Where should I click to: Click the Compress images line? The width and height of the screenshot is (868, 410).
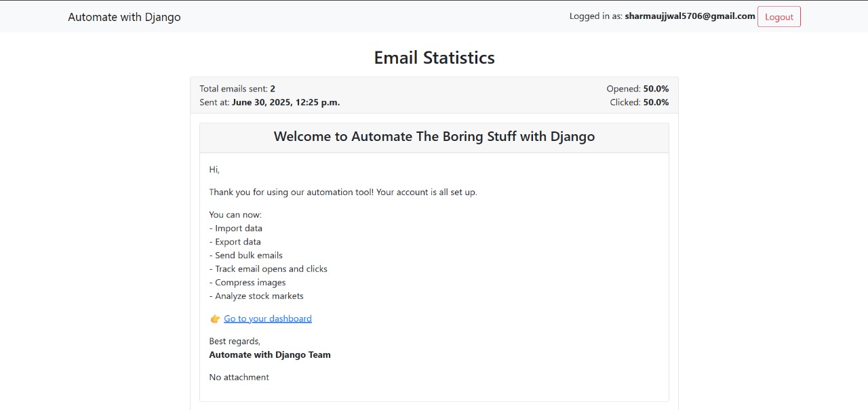[248, 283]
